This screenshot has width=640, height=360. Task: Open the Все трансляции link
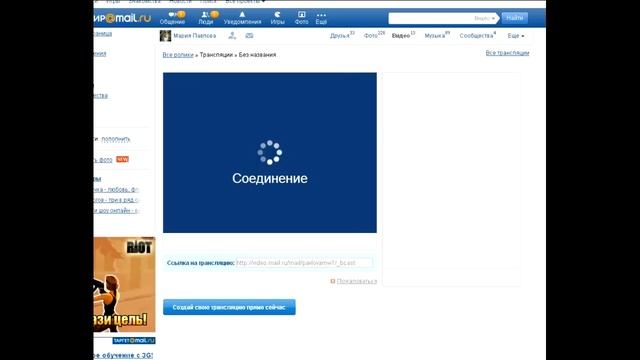pyautogui.click(x=507, y=53)
